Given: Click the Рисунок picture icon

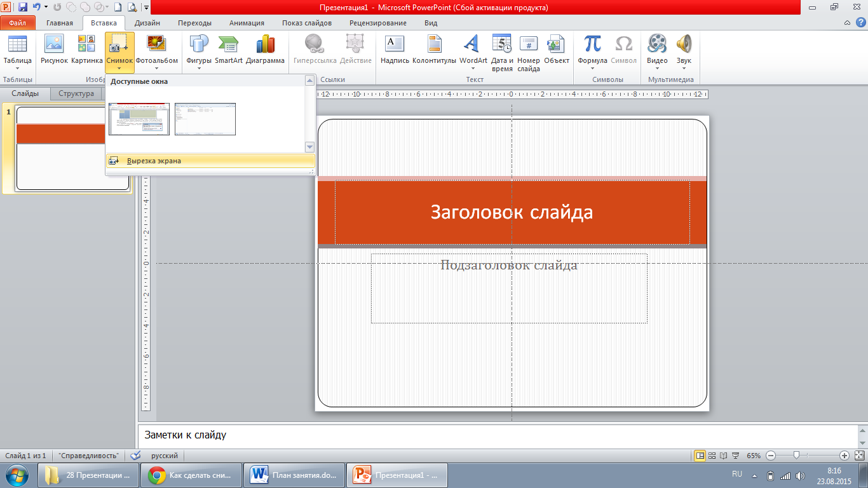Looking at the screenshot, I should (x=54, y=44).
